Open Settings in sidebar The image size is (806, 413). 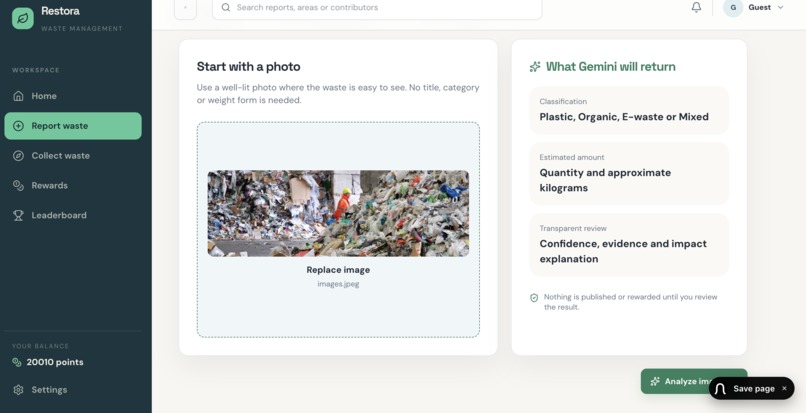tap(73, 390)
